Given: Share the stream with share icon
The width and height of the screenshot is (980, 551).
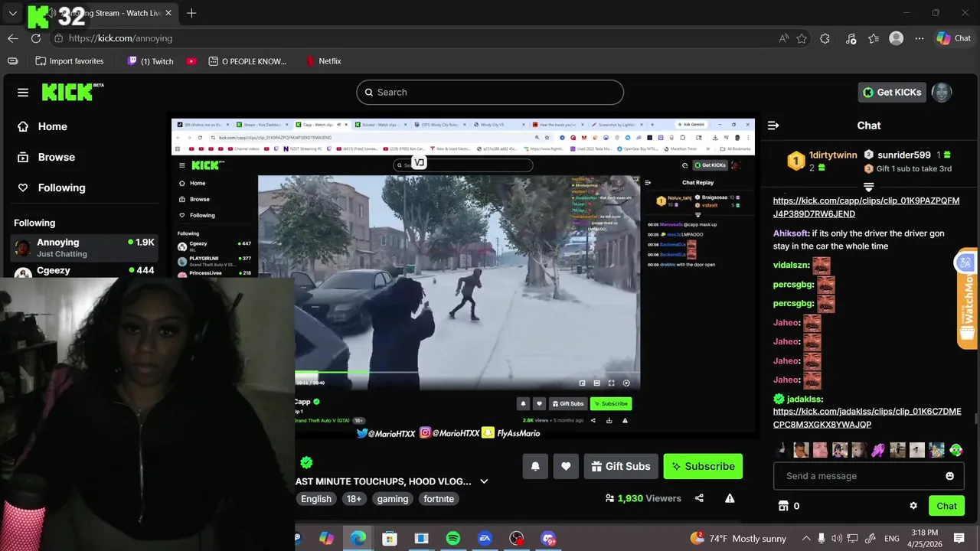Looking at the screenshot, I should point(699,498).
